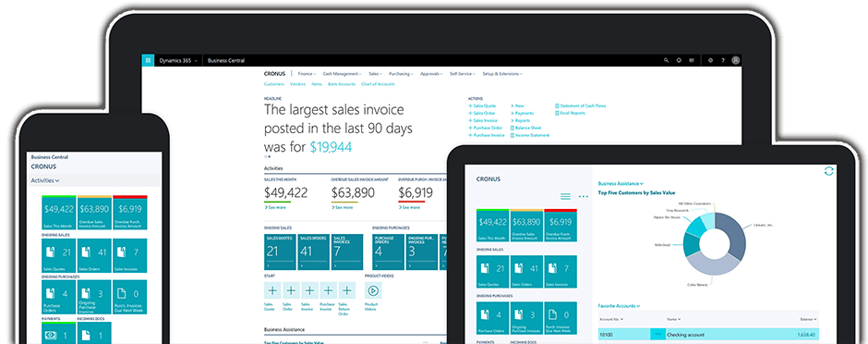Click refresh icon on the tablet screen
Image resolution: width=868 pixels, height=344 pixels.
coord(828,171)
